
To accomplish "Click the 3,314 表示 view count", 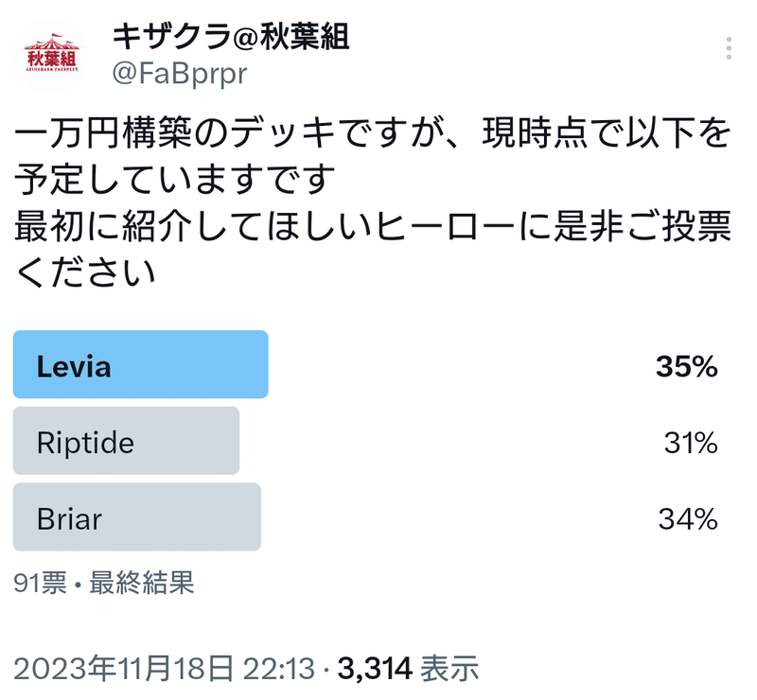I will tap(407, 669).
